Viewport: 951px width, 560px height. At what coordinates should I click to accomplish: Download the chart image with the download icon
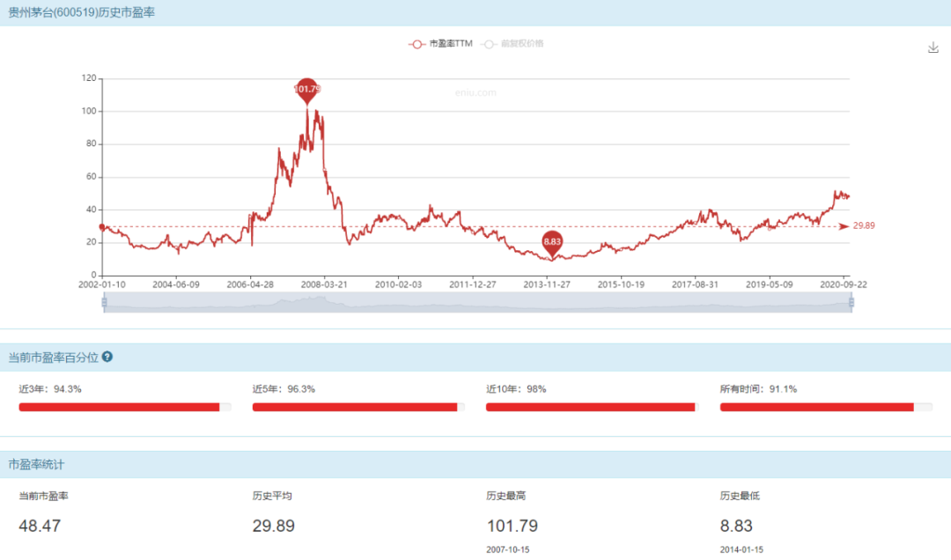pos(933,48)
